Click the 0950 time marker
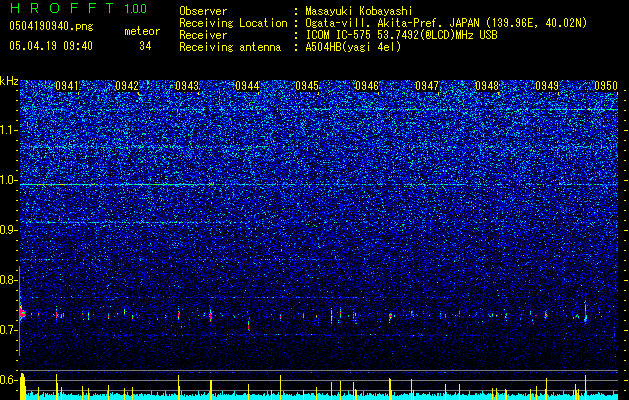629x400 pixels. click(606, 86)
